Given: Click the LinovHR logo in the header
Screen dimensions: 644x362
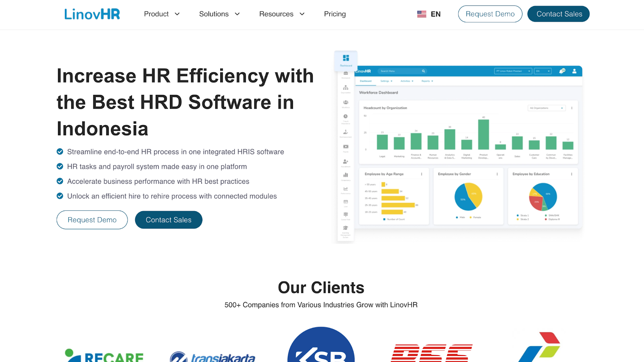Looking at the screenshot, I should (92, 14).
